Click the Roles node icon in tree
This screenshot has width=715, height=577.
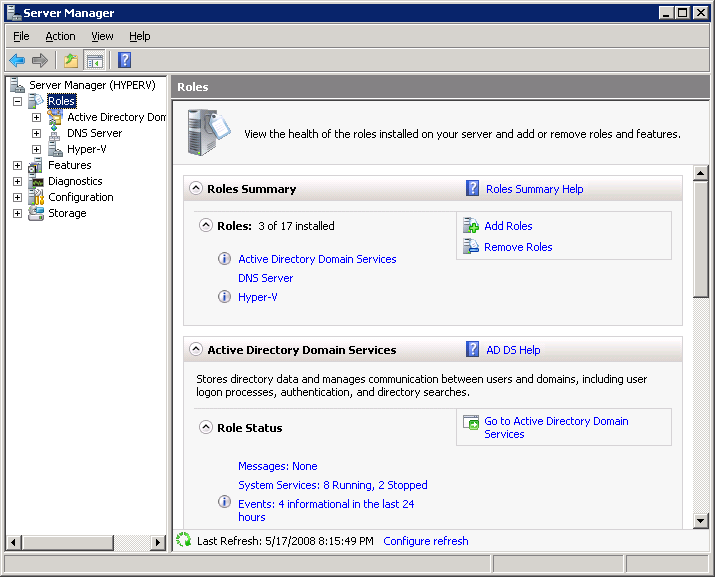pyautogui.click(x=36, y=101)
